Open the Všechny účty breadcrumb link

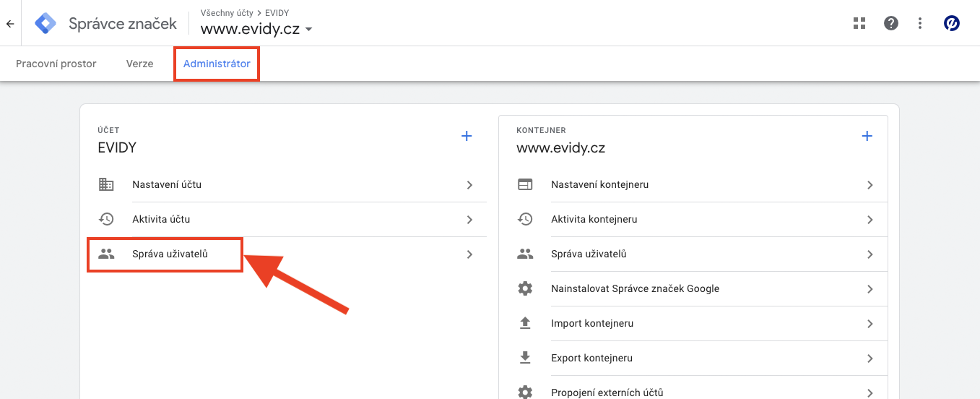coord(227,13)
